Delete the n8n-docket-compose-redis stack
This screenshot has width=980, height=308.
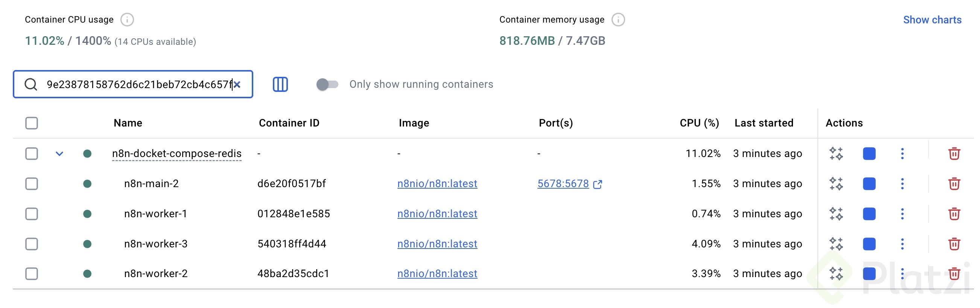tap(954, 154)
